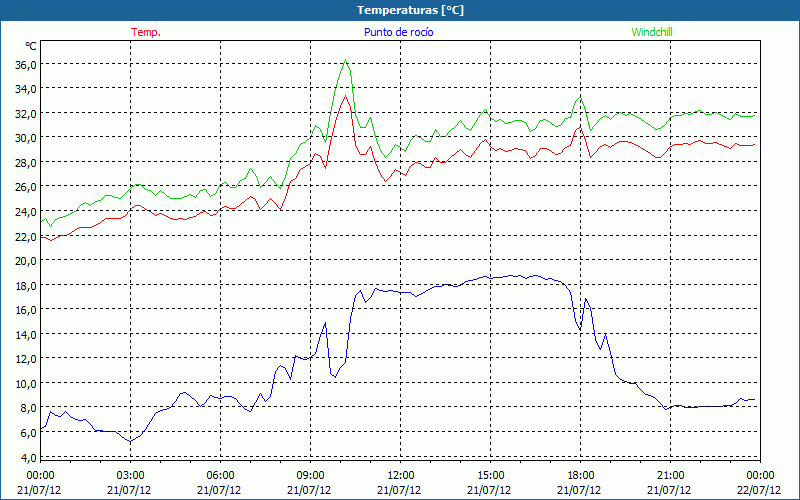
Task: Click the red temperature peak near 10:00
Action: point(345,96)
